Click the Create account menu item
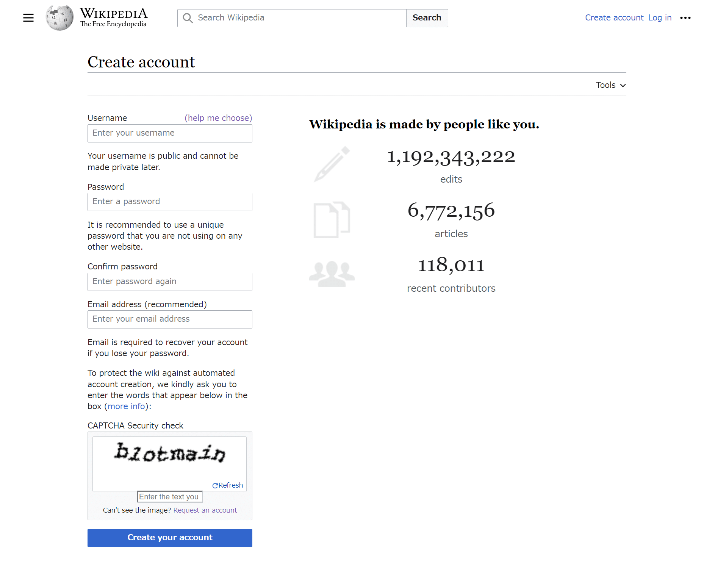The height and width of the screenshot is (588, 715). pos(614,17)
